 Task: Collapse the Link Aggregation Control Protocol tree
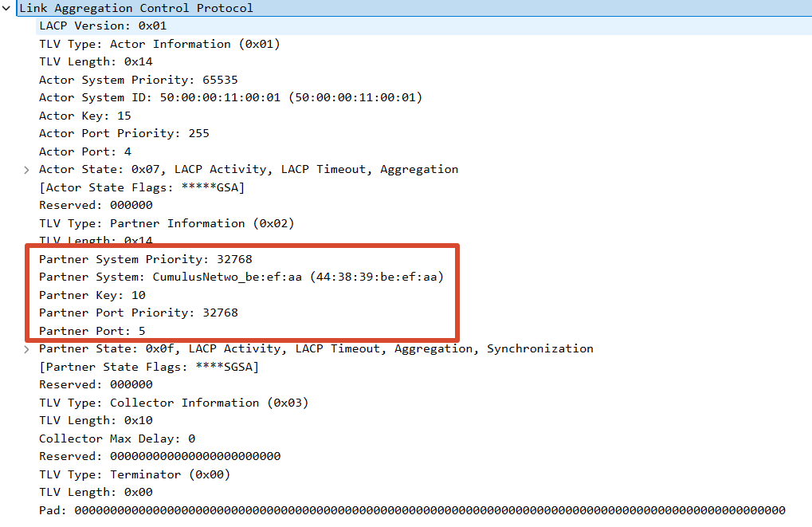pyautogui.click(x=6, y=8)
